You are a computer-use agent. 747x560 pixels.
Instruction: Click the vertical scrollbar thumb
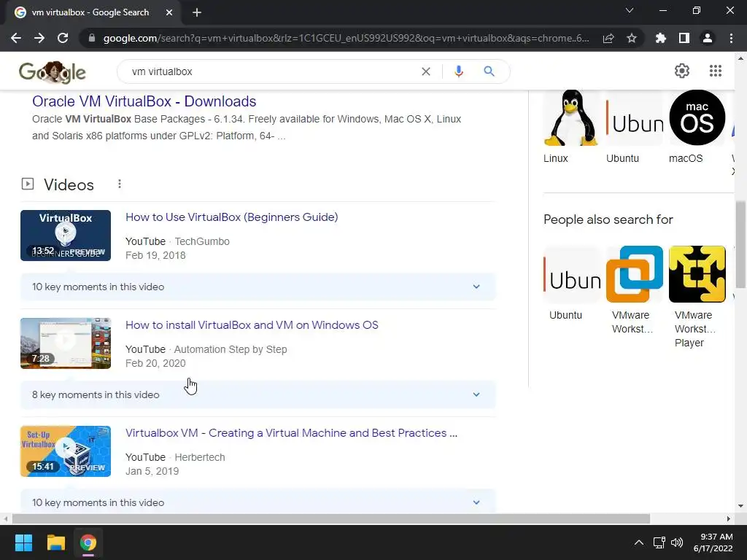pos(740,245)
